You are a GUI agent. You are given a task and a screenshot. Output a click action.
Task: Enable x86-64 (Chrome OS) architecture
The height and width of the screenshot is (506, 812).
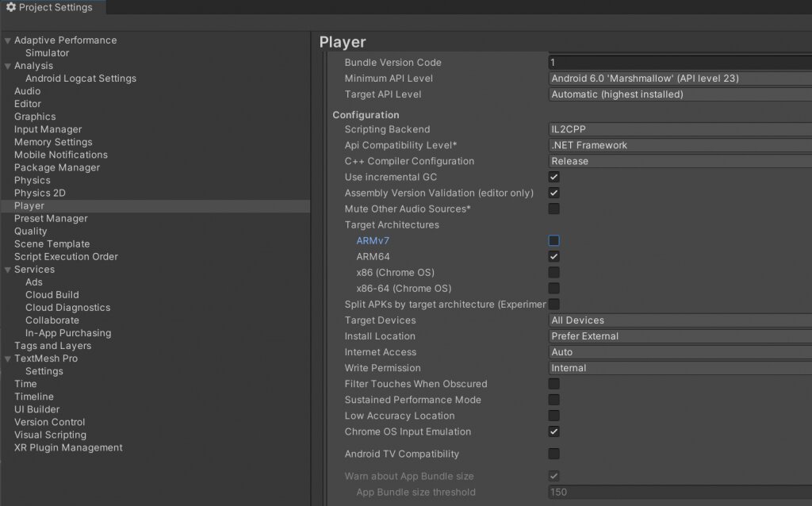point(553,289)
